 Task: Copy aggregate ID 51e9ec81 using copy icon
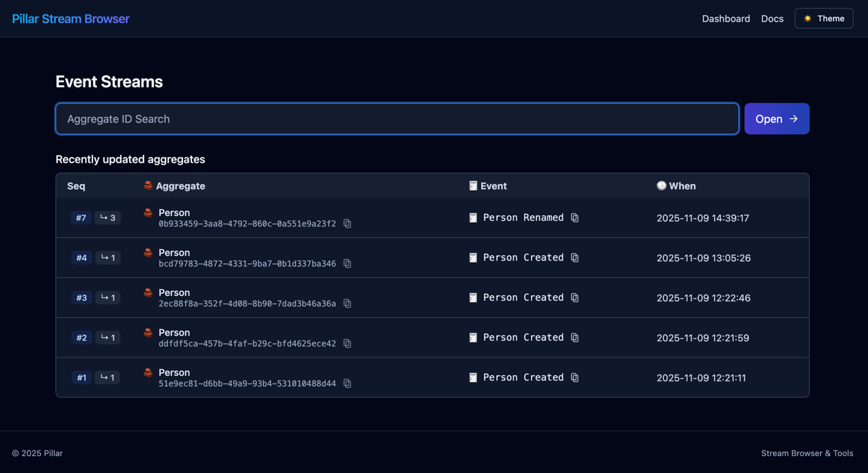pos(347,383)
